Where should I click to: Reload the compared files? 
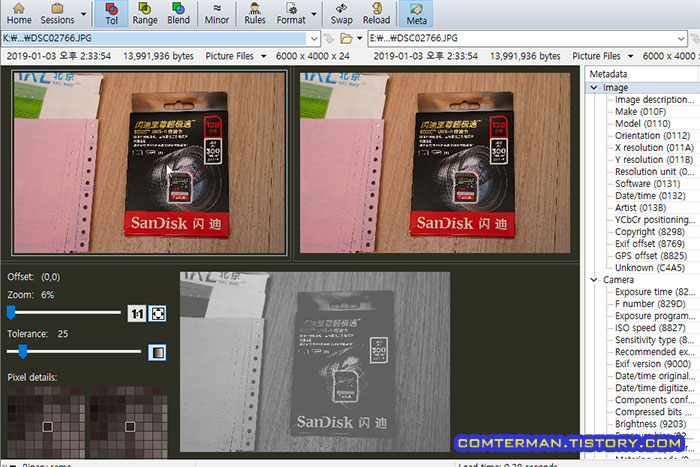pos(376,14)
